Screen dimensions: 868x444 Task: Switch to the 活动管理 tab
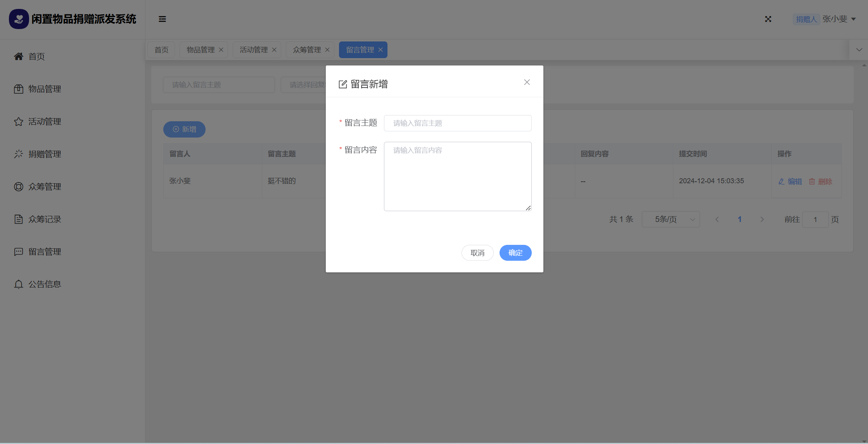click(254, 50)
